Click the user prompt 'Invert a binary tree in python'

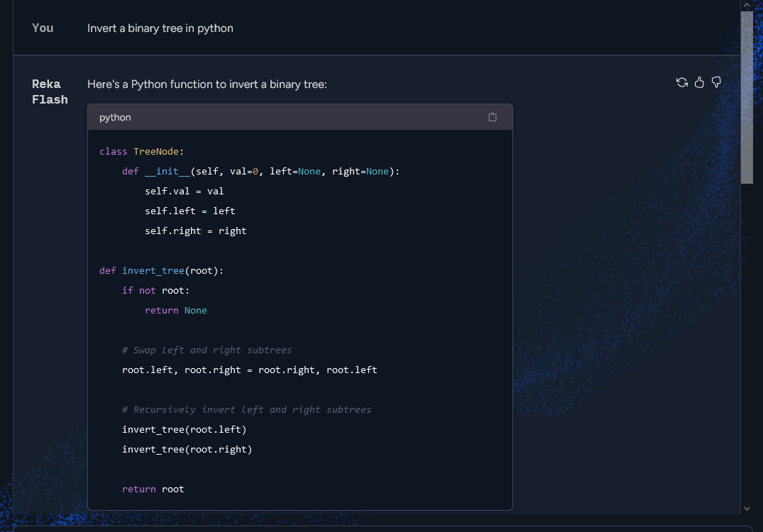160,28
